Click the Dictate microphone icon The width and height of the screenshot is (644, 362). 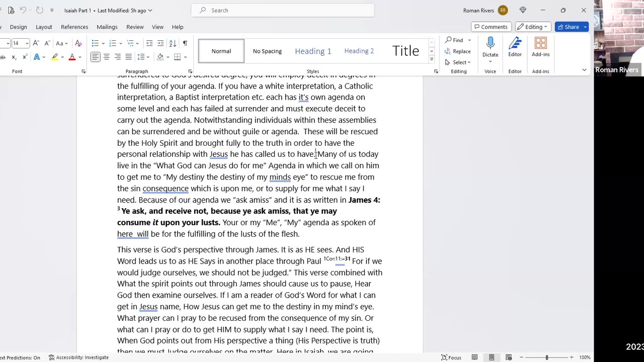click(x=490, y=44)
